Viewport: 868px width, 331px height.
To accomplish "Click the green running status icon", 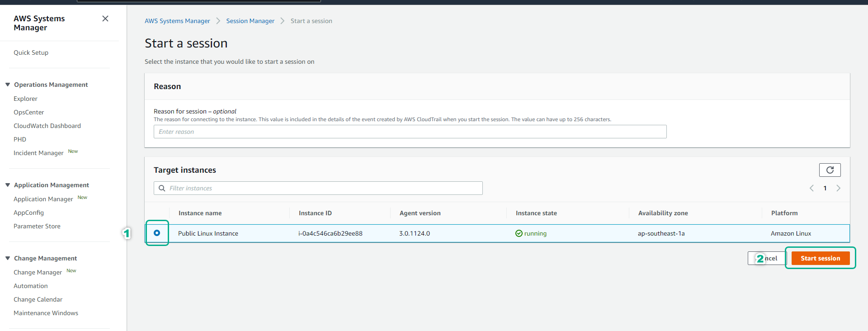I will pos(519,233).
